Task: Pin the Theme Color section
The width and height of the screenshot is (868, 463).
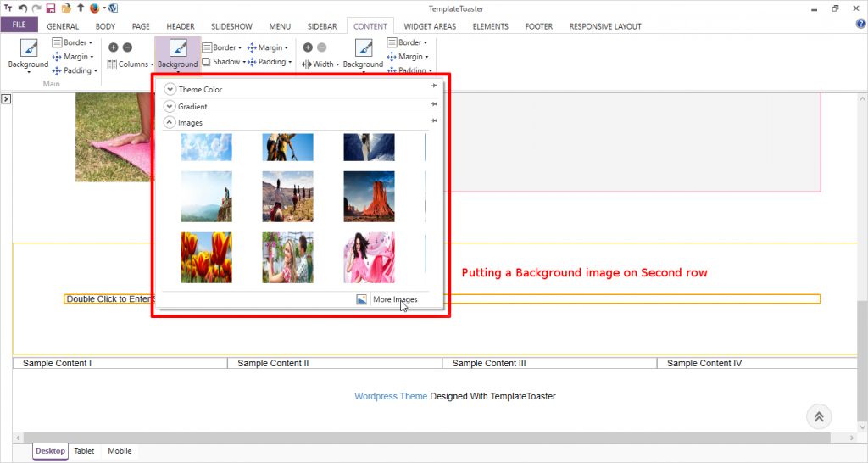Action: coord(434,86)
